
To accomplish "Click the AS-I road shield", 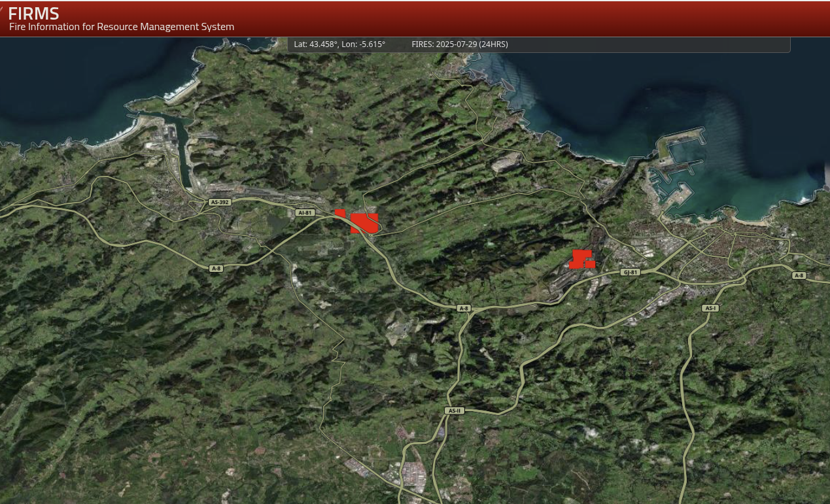I will tap(710, 308).
